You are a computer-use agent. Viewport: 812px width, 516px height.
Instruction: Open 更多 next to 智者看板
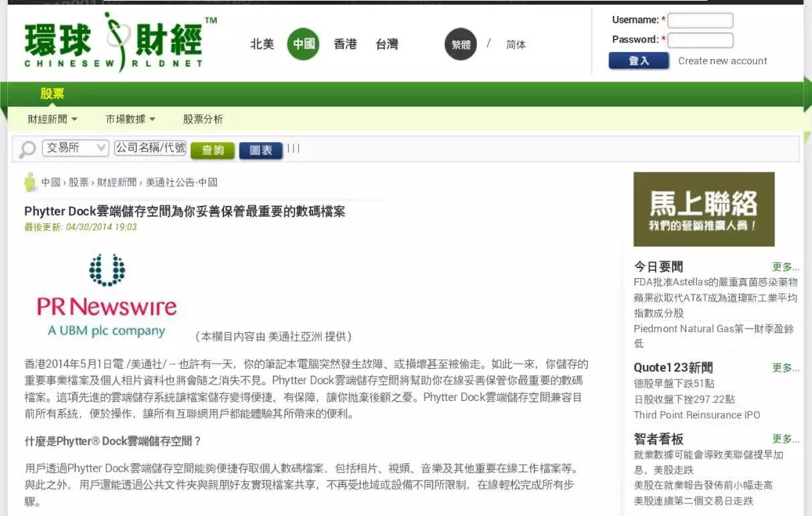[x=786, y=439]
